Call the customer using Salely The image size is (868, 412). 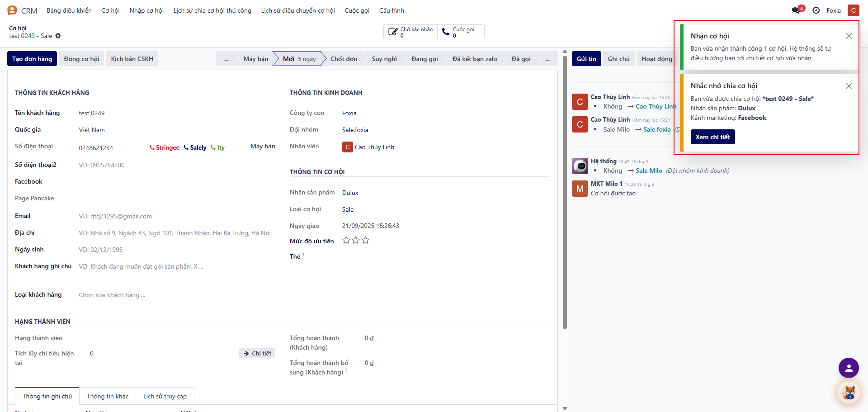pos(195,148)
